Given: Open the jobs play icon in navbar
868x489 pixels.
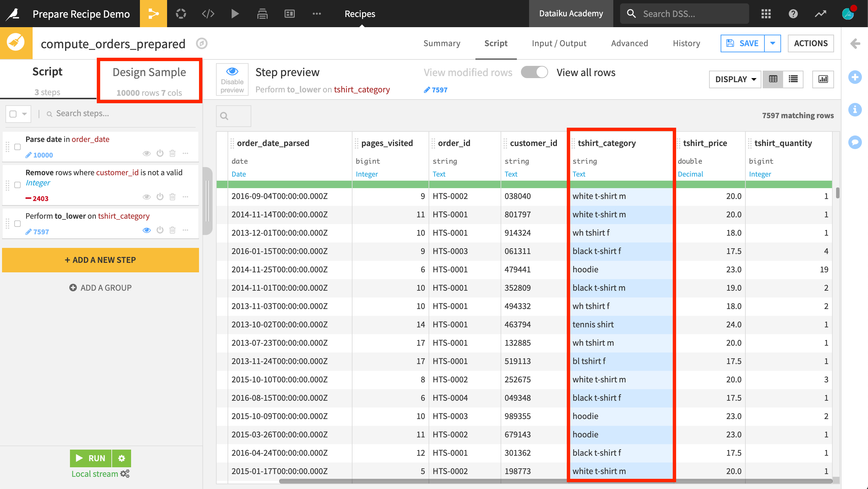Looking at the screenshot, I should 235,14.
